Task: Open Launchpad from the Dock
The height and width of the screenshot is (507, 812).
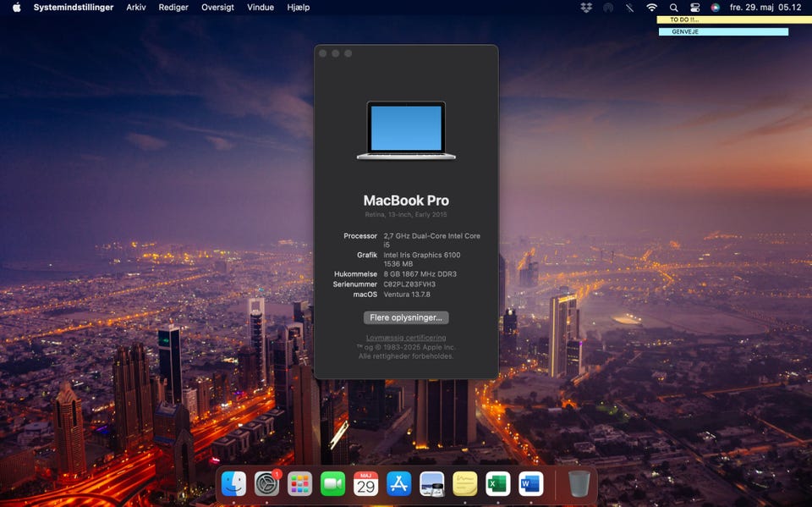Action: point(299,484)
